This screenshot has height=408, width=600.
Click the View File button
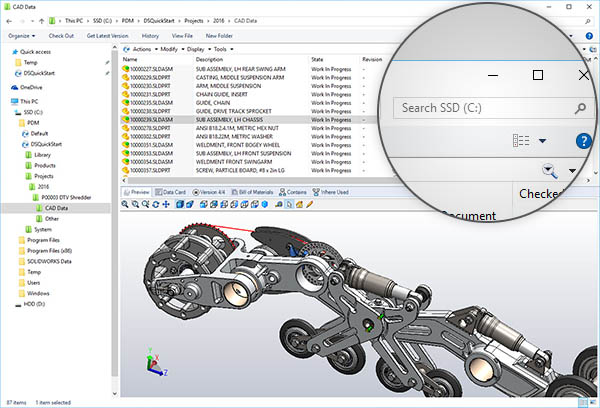point(182,36)
